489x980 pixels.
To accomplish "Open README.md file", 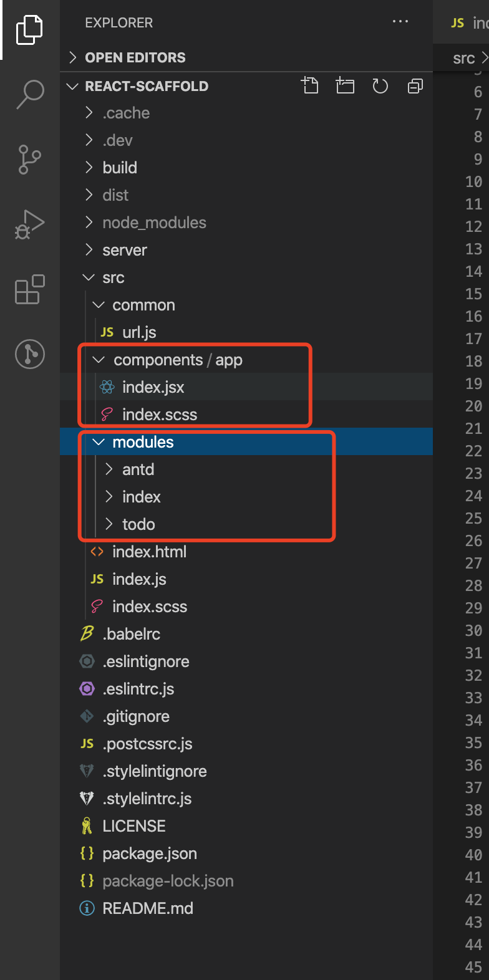I will coord(148,908).
